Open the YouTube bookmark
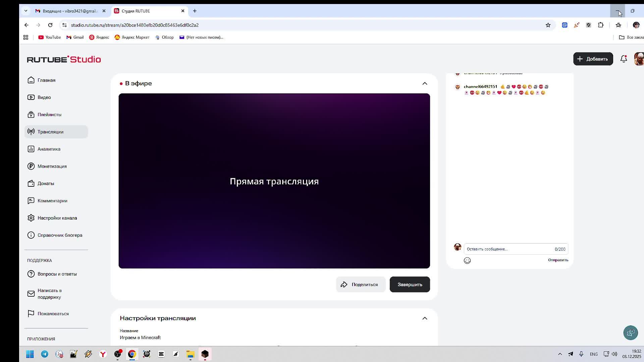This screenshot has width=644, height=362. 49,37
